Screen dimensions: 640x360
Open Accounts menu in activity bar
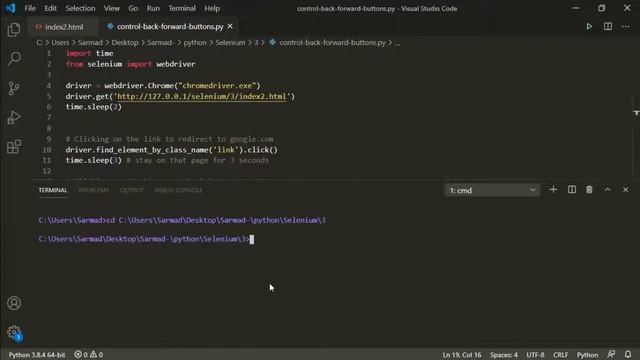click(14, 303)
